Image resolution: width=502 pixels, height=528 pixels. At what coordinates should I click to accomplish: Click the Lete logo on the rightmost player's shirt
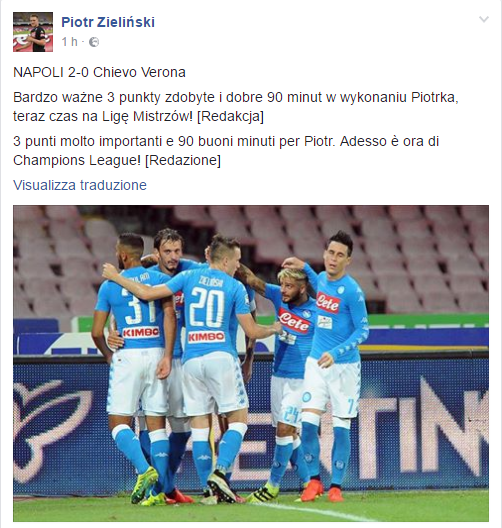(328, 303)
